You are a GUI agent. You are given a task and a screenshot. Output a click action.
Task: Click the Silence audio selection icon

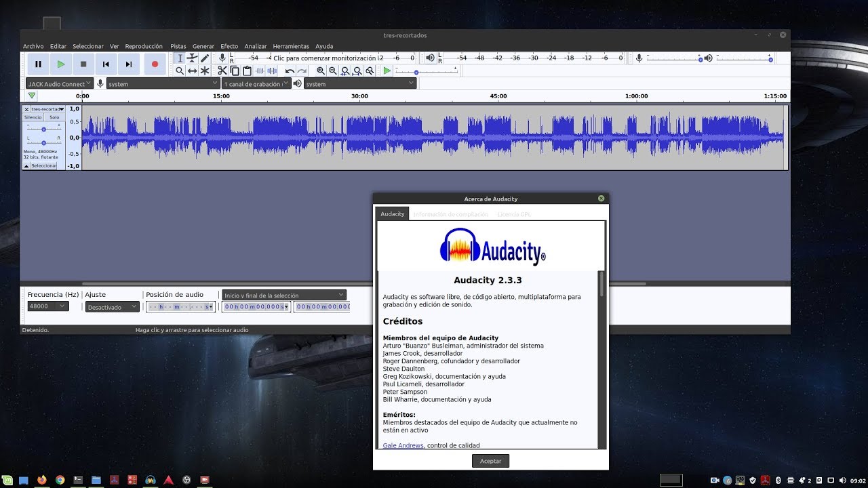point(272,70)
